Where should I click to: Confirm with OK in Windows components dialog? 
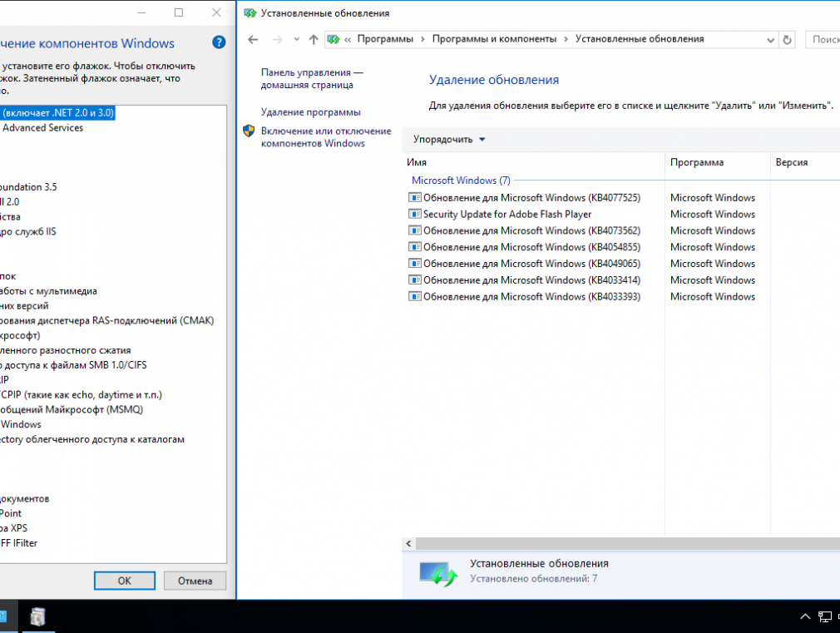124,581
